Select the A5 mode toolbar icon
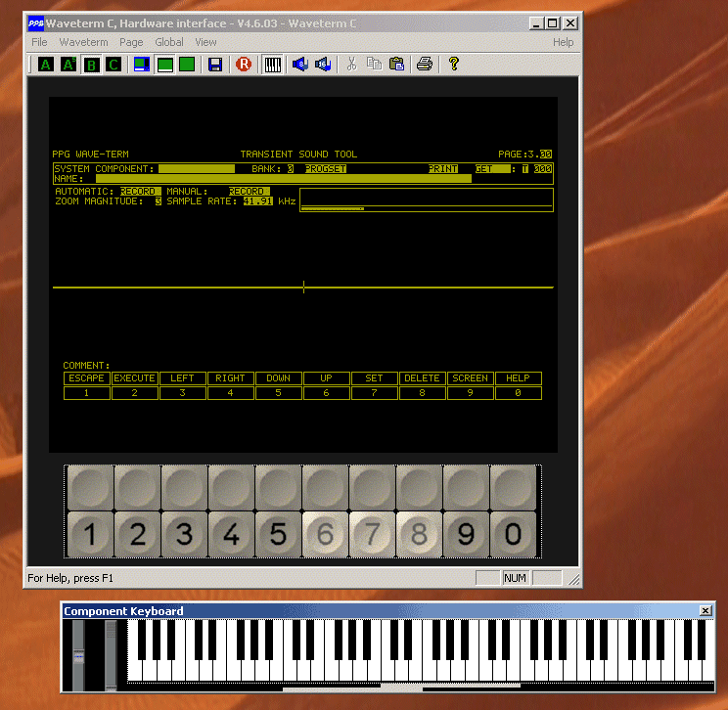This screenshot has width=728, height=710. coord(68,64)
